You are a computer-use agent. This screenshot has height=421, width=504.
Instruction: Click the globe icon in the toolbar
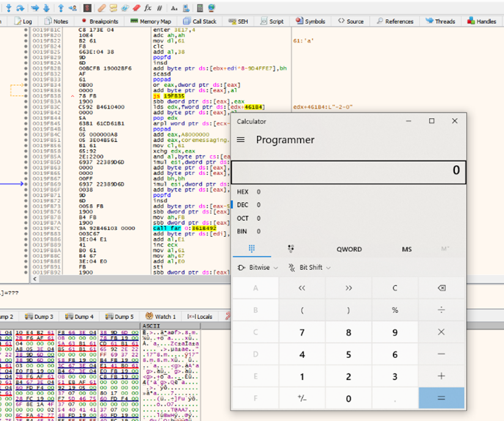tap(211, 8)
